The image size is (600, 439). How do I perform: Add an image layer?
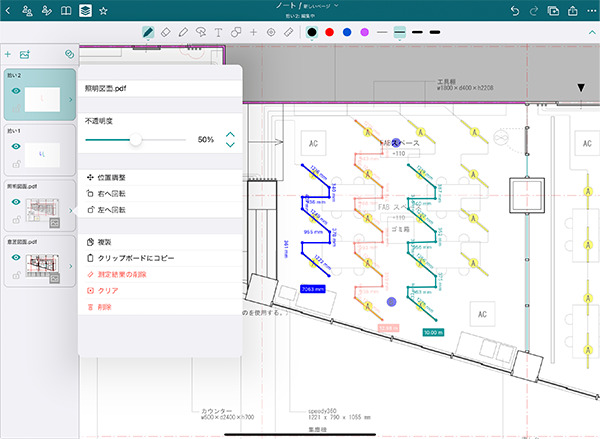click(24, 54)
